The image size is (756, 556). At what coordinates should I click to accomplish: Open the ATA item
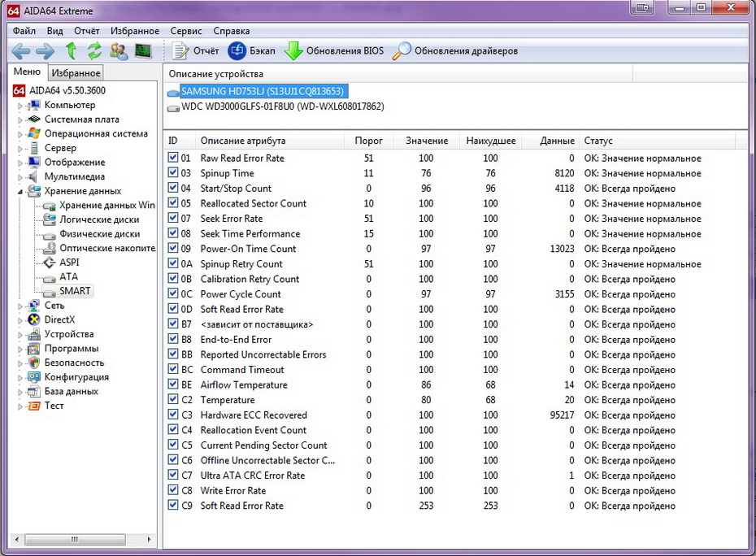(68, 277)
